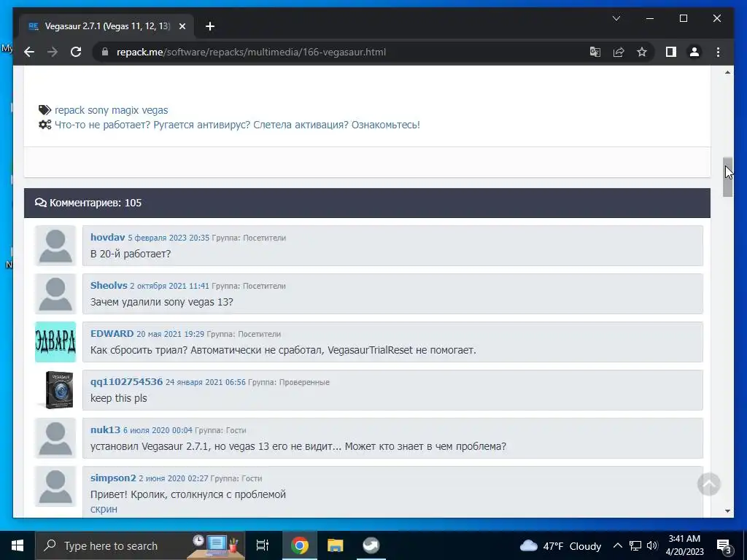The image size is (747, 560).
Task: Select the Vegasaur 2.7.1 browser tab
Action: pyautogui.click(x=107, y=26)
